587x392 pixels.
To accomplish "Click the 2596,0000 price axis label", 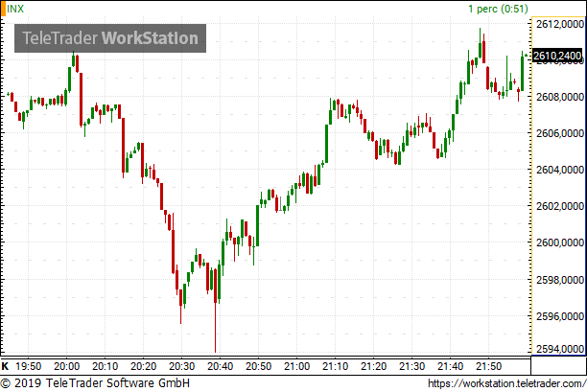I will (x=560, y=316).
